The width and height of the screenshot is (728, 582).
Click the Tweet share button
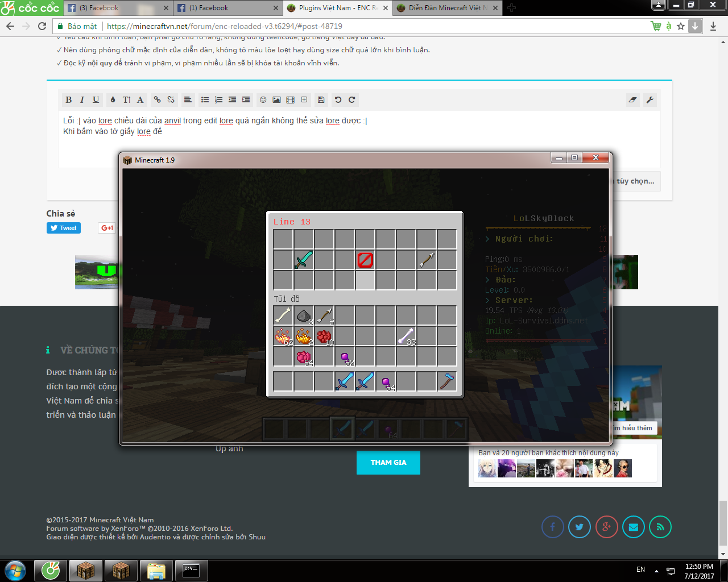coord(64,228)
